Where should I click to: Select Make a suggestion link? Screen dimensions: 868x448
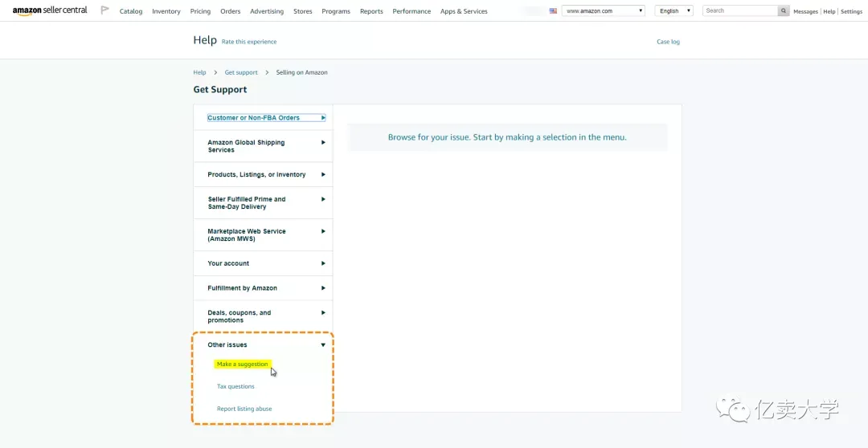click(243, 364)
